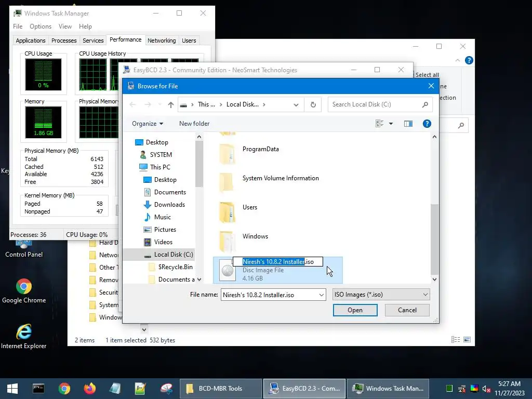Toggle the preview pane icon
Viewport: 532px width, 399px height.
(408, 124)
